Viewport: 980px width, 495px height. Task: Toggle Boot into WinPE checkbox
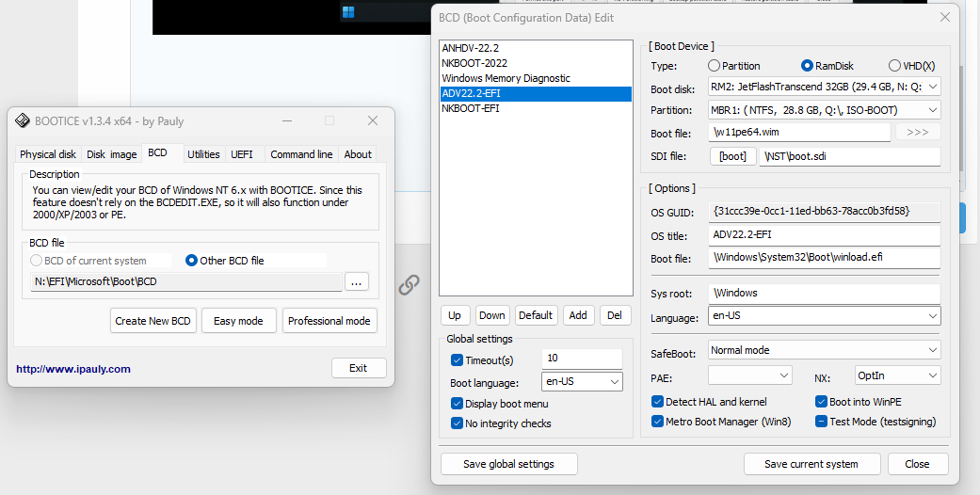click(x=821, y=401)
